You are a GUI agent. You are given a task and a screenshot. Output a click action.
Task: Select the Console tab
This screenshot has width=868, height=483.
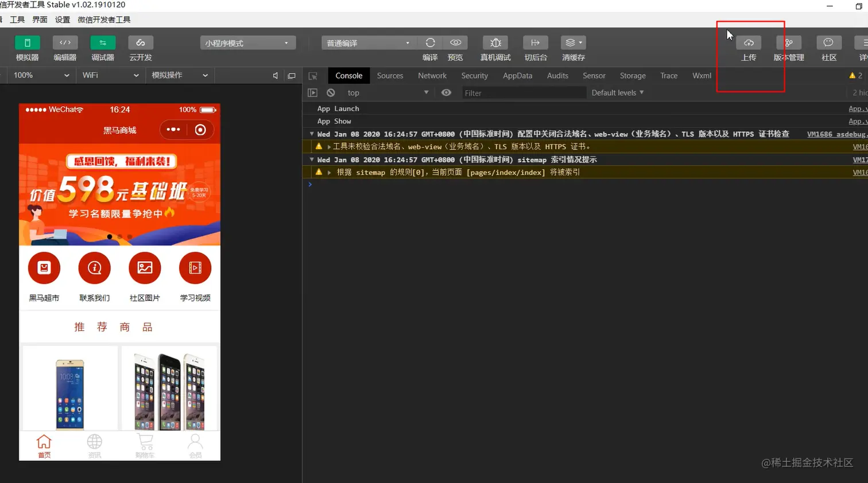pyautogui.click(x=349, y=76)
